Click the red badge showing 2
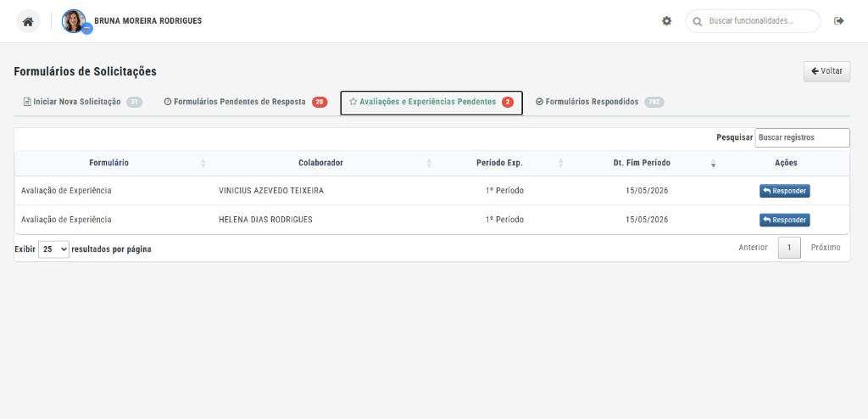This screenshot has width=868, height=419. (508, 102)
